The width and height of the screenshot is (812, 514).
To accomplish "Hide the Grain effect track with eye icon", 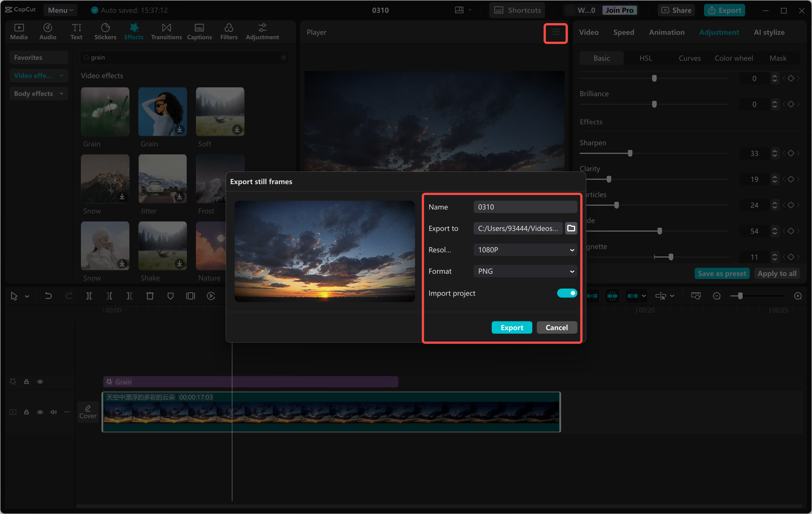I will tap(40, 381).
